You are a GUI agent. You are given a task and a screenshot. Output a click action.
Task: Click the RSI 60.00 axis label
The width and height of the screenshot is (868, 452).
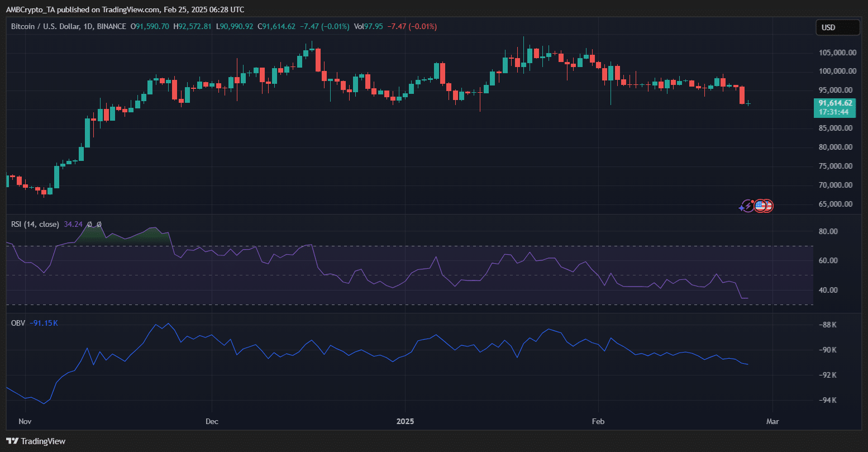[828, 260]
